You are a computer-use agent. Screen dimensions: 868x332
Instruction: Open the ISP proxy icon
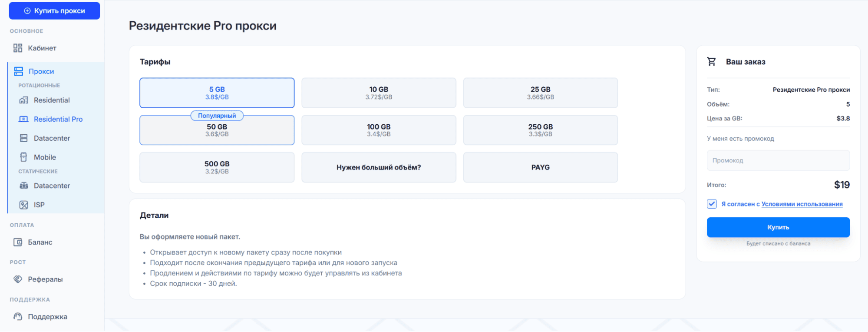(x=24, y=205)
